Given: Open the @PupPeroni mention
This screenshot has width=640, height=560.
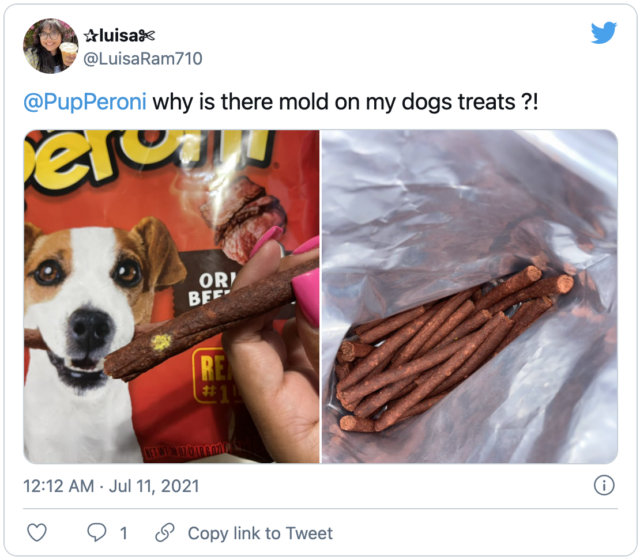Looking at the screenshot, I should point(85,102).
